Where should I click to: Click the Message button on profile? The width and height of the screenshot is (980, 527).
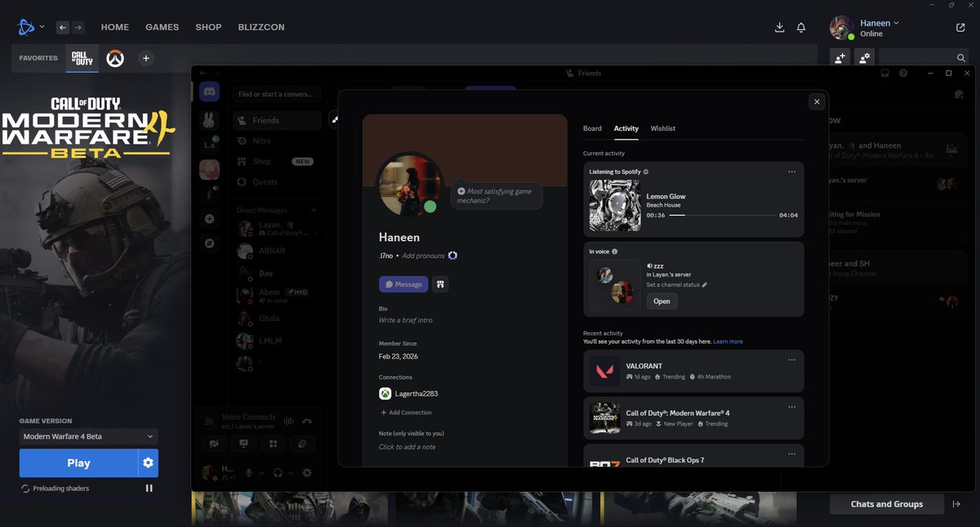point(403,284)
